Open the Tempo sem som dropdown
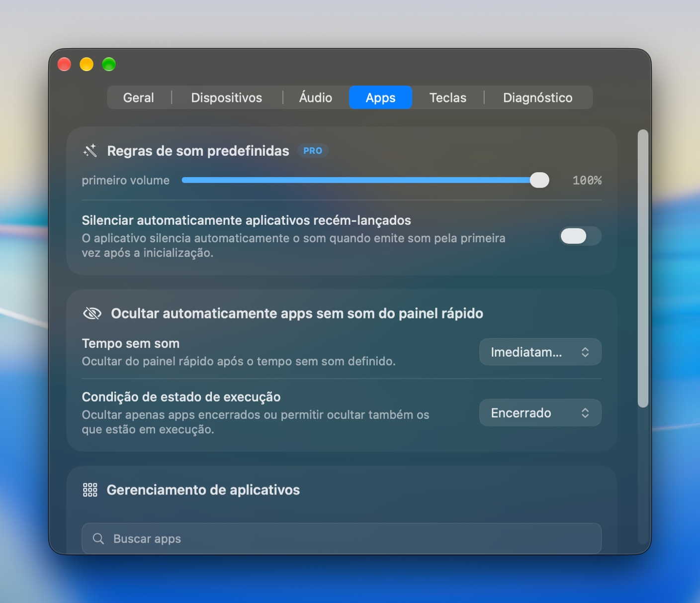The image size is (700, 603). 540,352
